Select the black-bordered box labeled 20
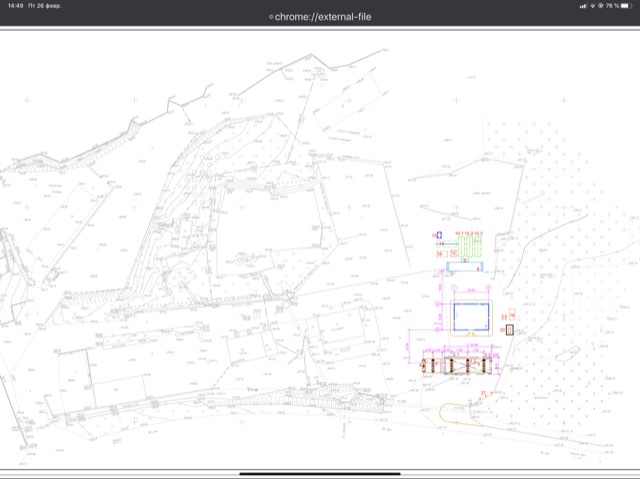 pyautogui.click(x=510, y=329)
